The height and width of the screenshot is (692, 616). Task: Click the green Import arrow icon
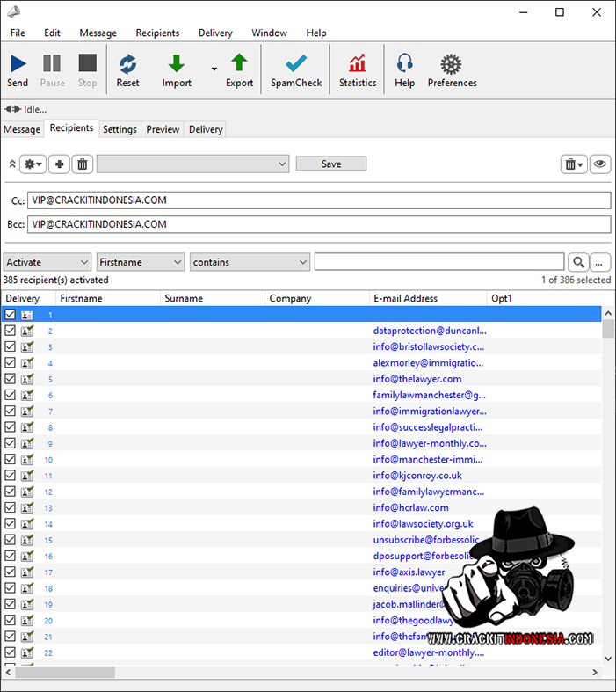[177, 64]
